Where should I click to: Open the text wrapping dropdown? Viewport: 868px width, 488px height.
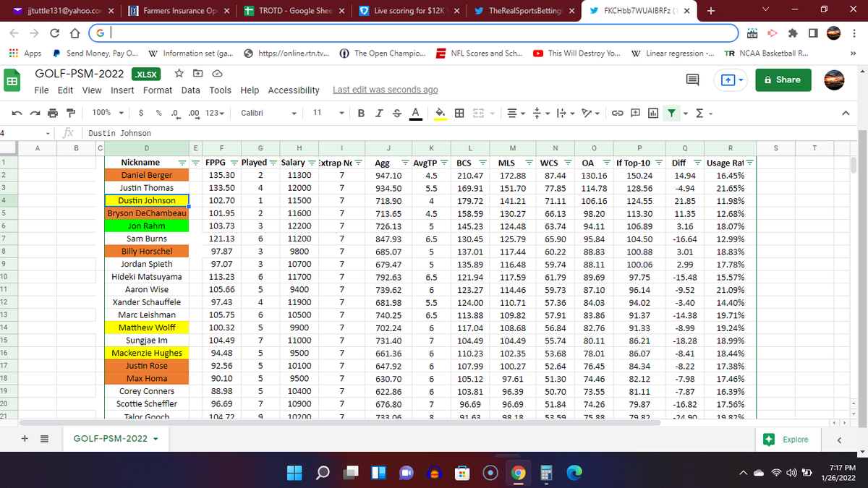point(564,113)
